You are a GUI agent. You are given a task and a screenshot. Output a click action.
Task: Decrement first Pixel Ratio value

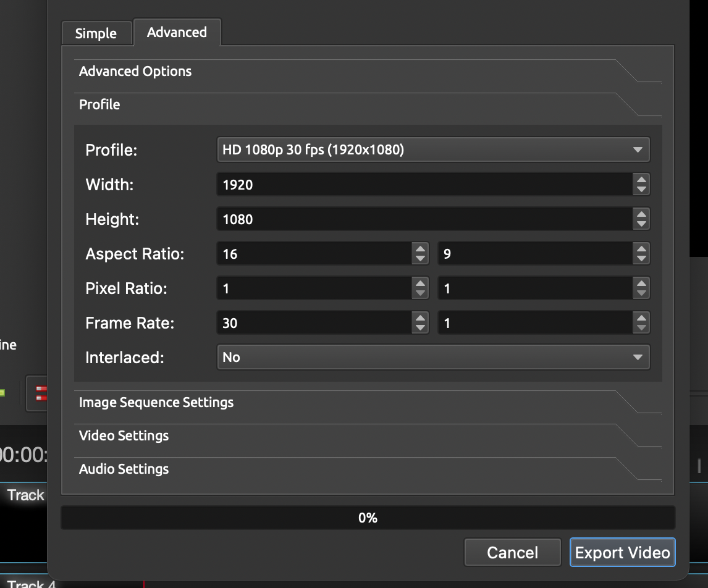[420, 293]
